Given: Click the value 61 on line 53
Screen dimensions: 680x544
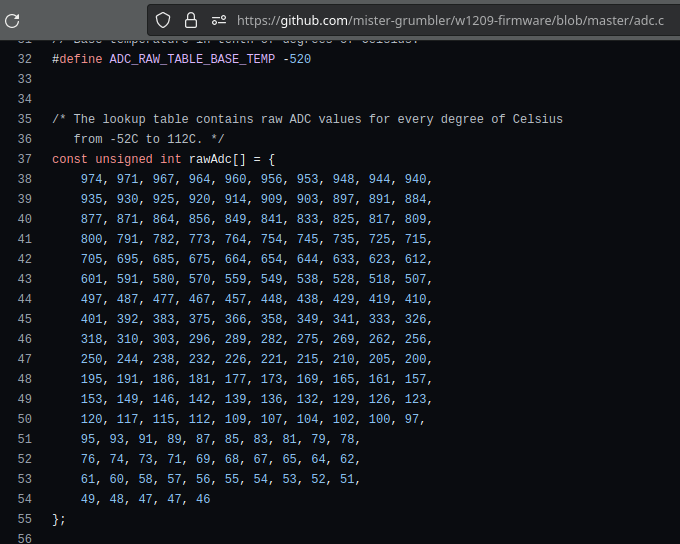Looking at the screenshot, I should click(x=88, y=478).
